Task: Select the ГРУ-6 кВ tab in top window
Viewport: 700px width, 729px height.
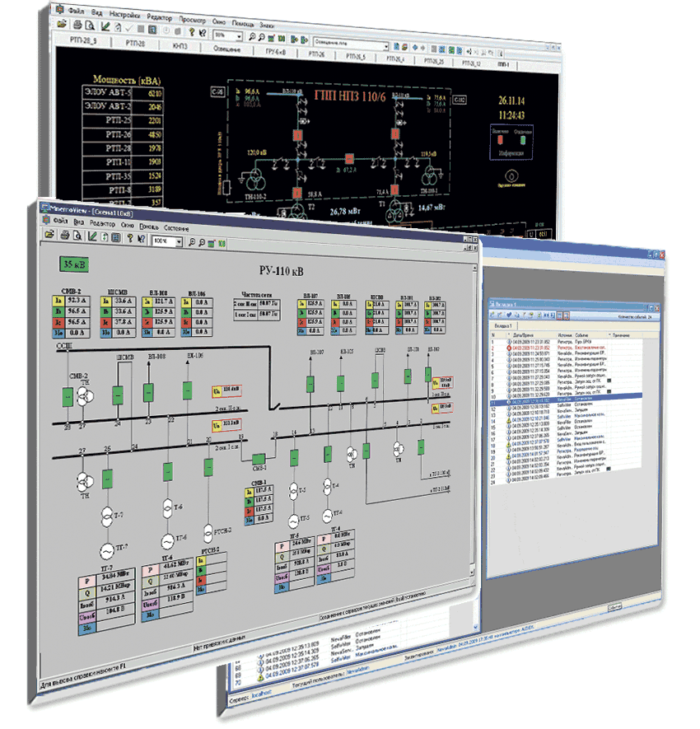Action: (x=276, y=52)
